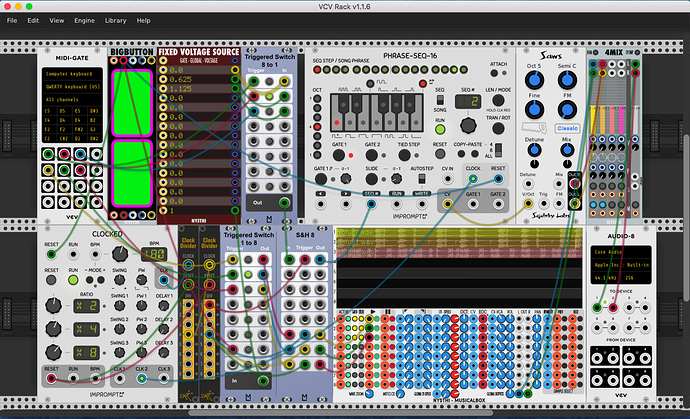Click the RESET button on PHRASE-SEQ-16
Image resolution: width=690 pixels, height=419 pixels.
tap(440, 154)
